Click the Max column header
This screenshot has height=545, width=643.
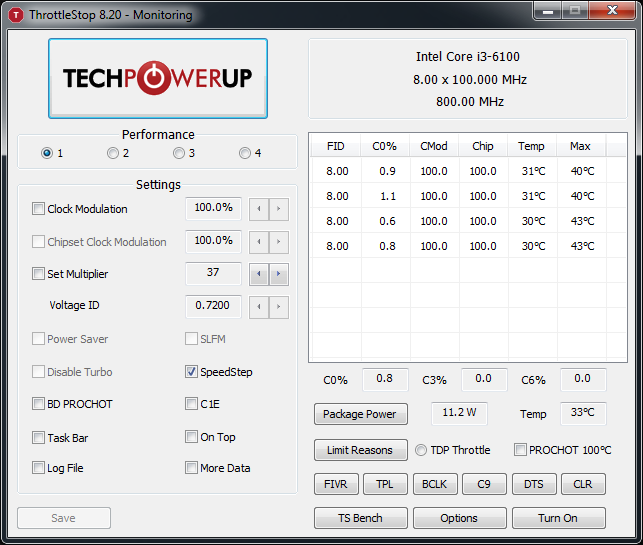click(x=581, y=146)
